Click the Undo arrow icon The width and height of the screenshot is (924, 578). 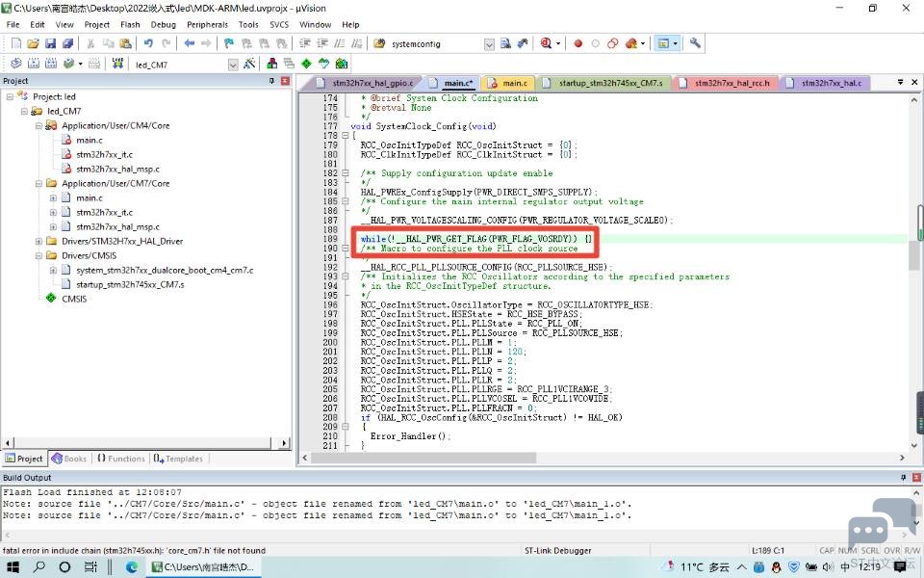click(x=148, y=43)
